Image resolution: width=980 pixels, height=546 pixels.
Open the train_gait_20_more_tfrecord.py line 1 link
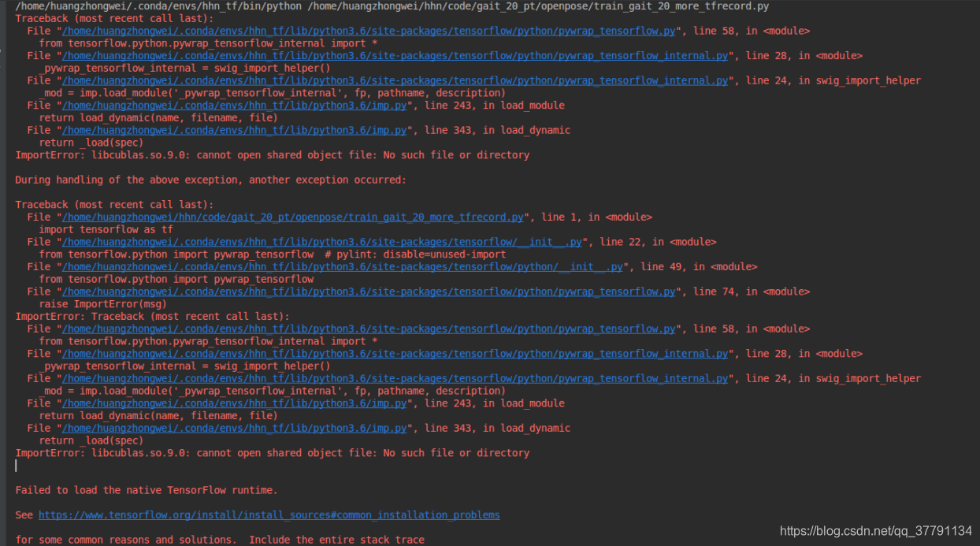pos(293,217)
